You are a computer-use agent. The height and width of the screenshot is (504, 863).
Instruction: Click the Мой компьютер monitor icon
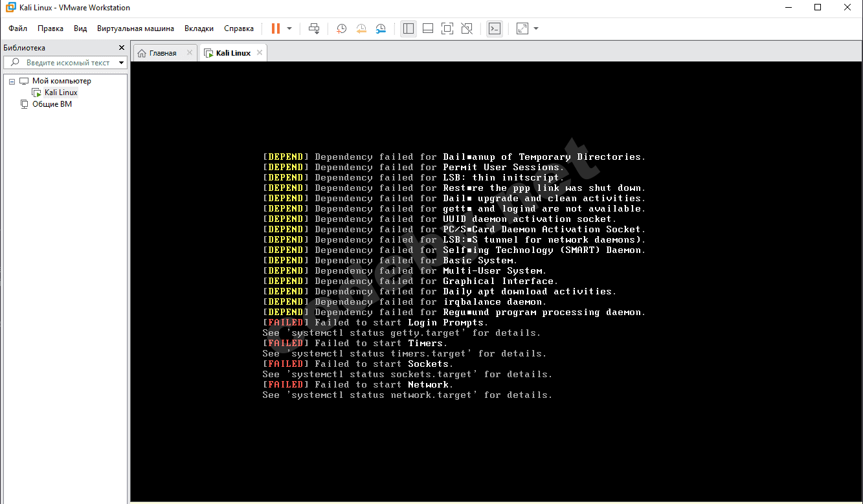click(x=24, y=81)
